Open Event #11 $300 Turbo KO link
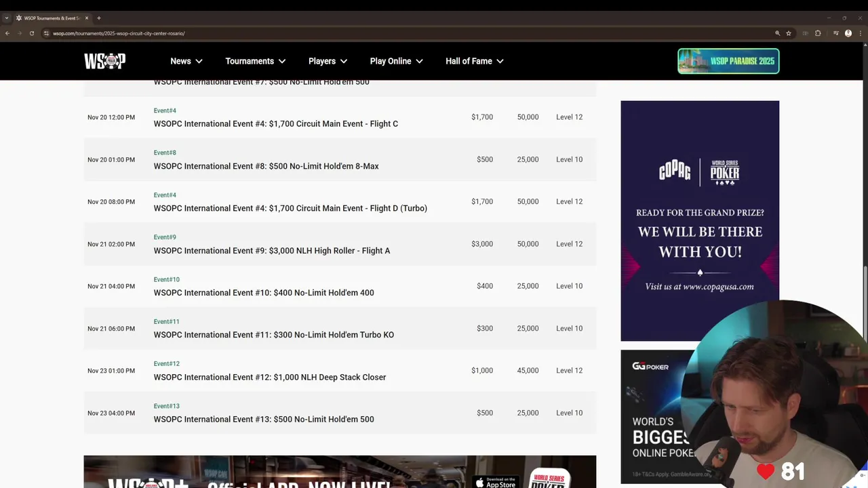The width and height of the screenshot is (868, 488). click(273, 335)
